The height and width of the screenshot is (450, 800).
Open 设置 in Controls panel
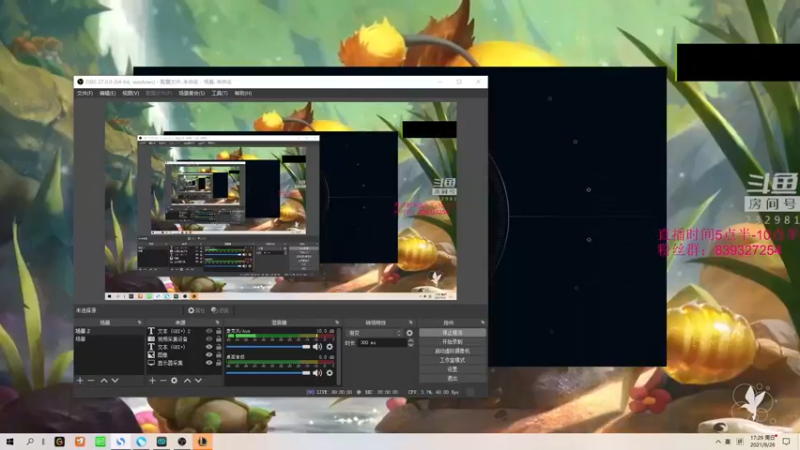click(452, 369)
